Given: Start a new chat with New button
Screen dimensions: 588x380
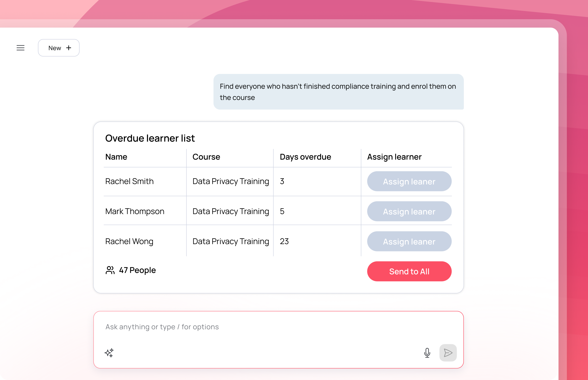Looking at the screenshot, I should pos(58,48).
